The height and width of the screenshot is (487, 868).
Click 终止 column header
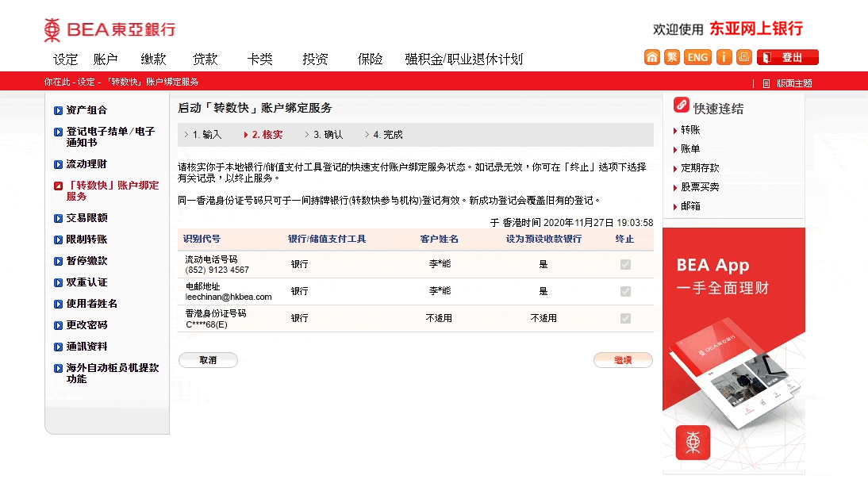625,239
